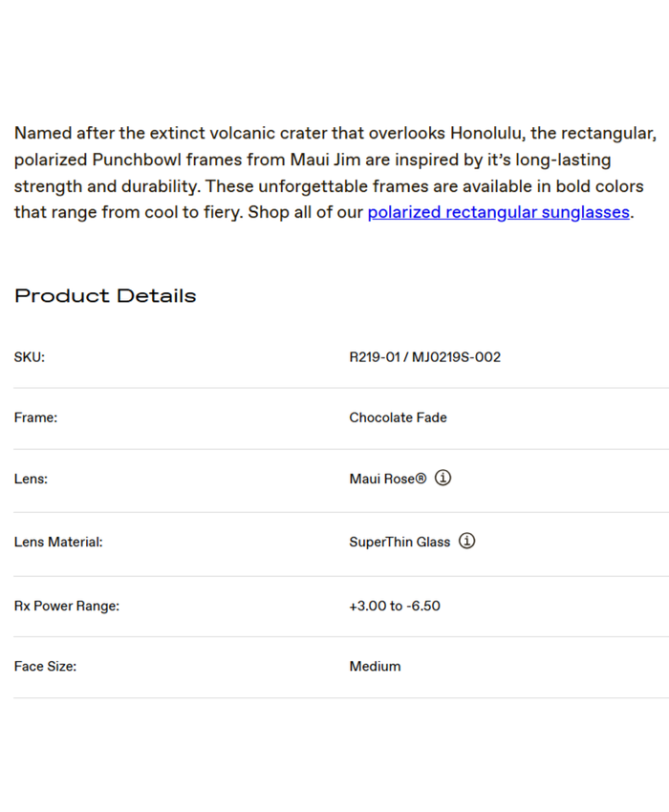669x812 pixels.
Task: Click the Product Details heading
Action: (105, 296)
